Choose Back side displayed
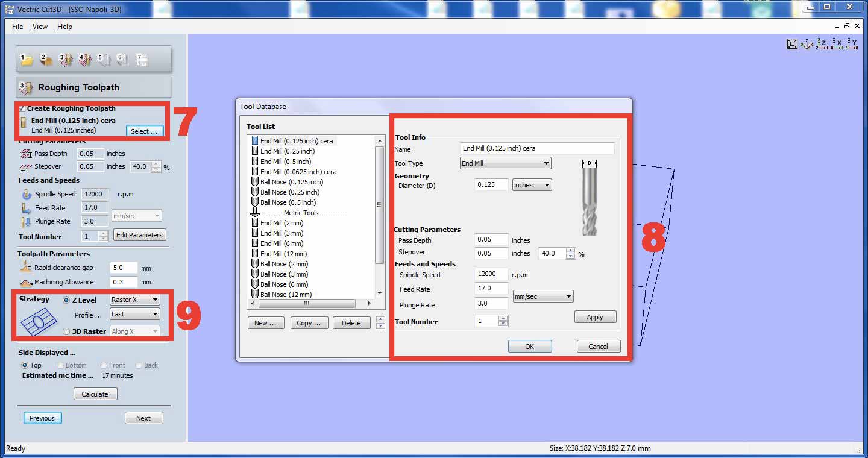This screenshot has width=868, height=458. tap(139, 365)
